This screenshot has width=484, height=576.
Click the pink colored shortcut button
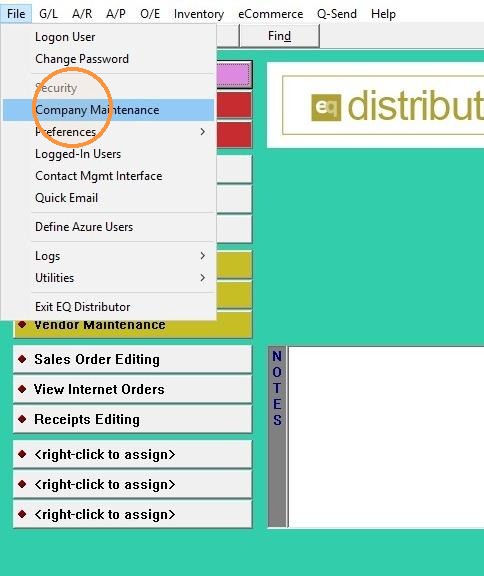[234, 75]
